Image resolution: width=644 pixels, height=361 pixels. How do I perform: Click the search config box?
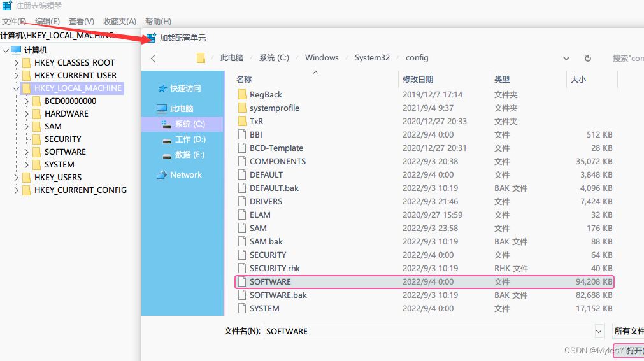click(x=627, y=59)
